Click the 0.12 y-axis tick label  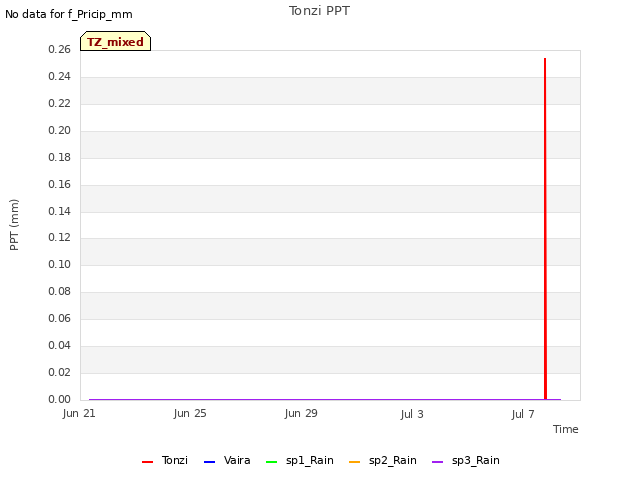coord(60,237)
